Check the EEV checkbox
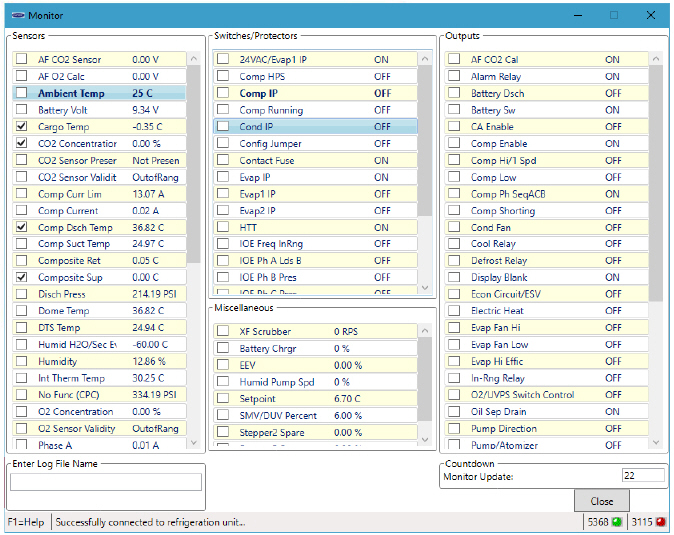674x535 pixels. click(x=223, y=365)
